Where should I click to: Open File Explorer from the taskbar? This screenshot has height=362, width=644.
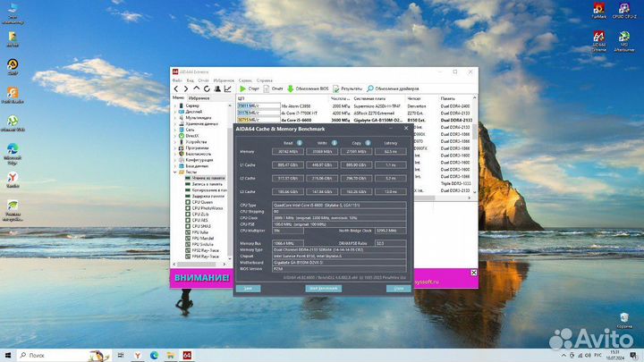171,355
